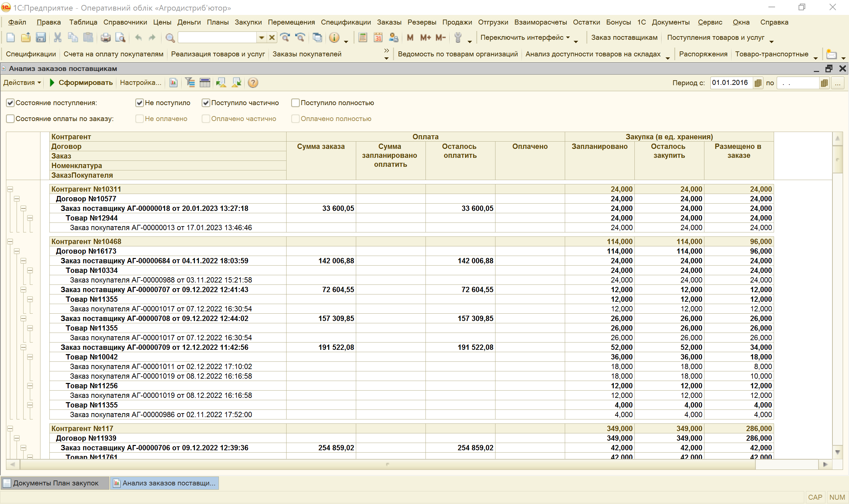
Task: Click the chart diagram icon next to Настройка
Action: [x=173, y=83]
